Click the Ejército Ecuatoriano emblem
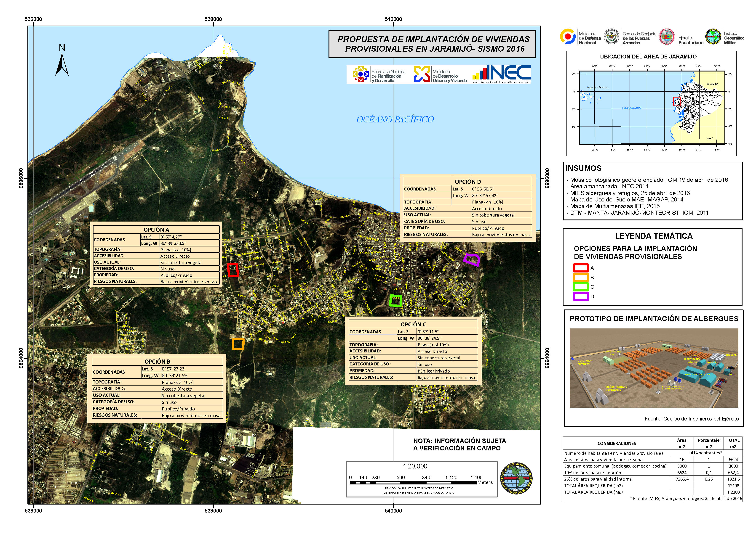The height and width of the screenshot is (534, 756). [x=667, y=37]
